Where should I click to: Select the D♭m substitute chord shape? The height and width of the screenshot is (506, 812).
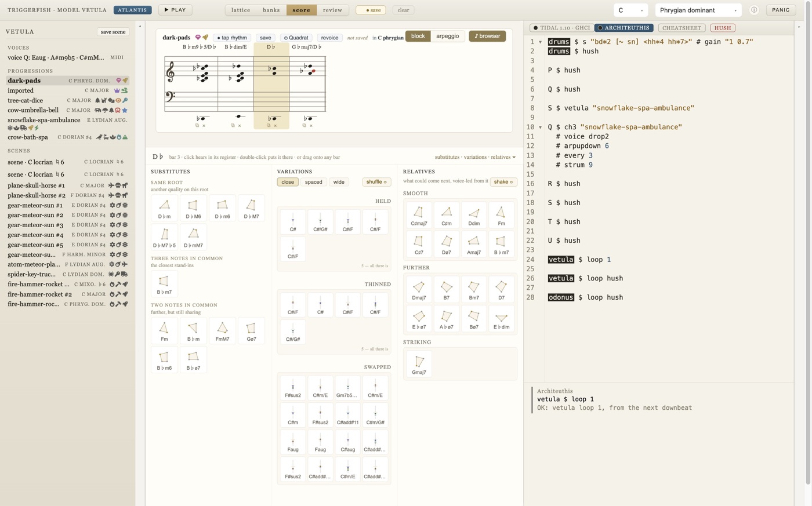(x=164, y=208)
